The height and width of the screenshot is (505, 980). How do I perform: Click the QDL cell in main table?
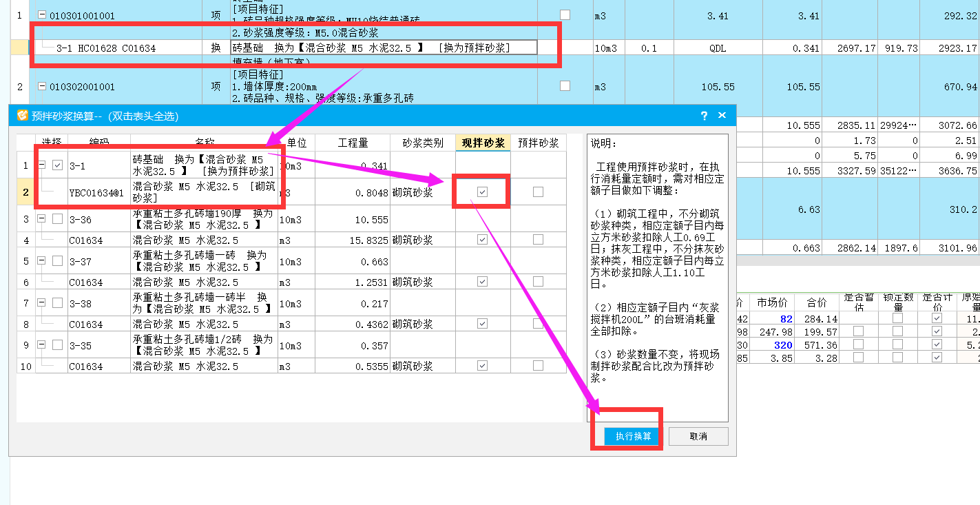(717, 48)
